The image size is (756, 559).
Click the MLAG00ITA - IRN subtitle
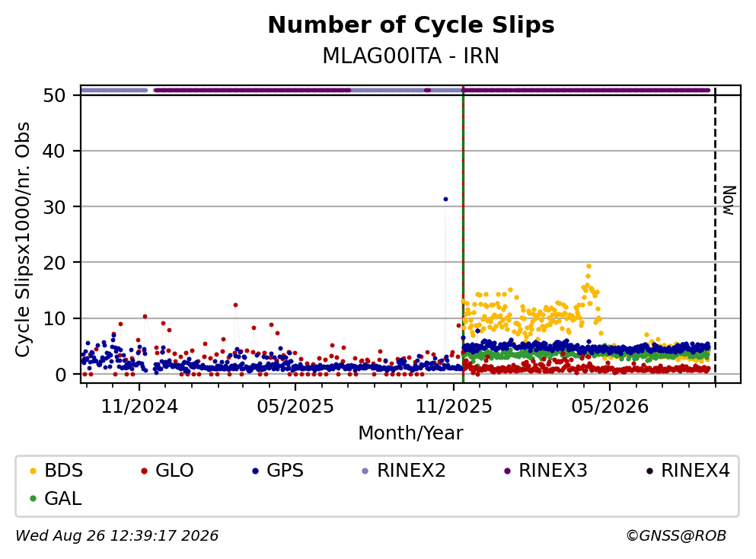pyautogui.click(x=411, y=56)
